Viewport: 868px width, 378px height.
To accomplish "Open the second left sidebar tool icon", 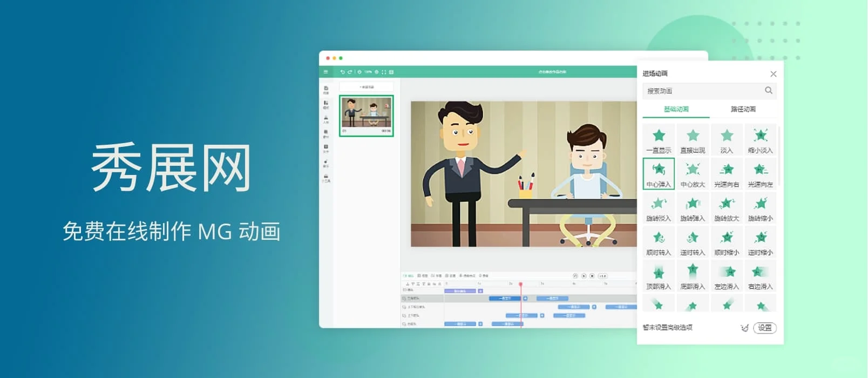I will pyautogui.click(x=326, y=104).
